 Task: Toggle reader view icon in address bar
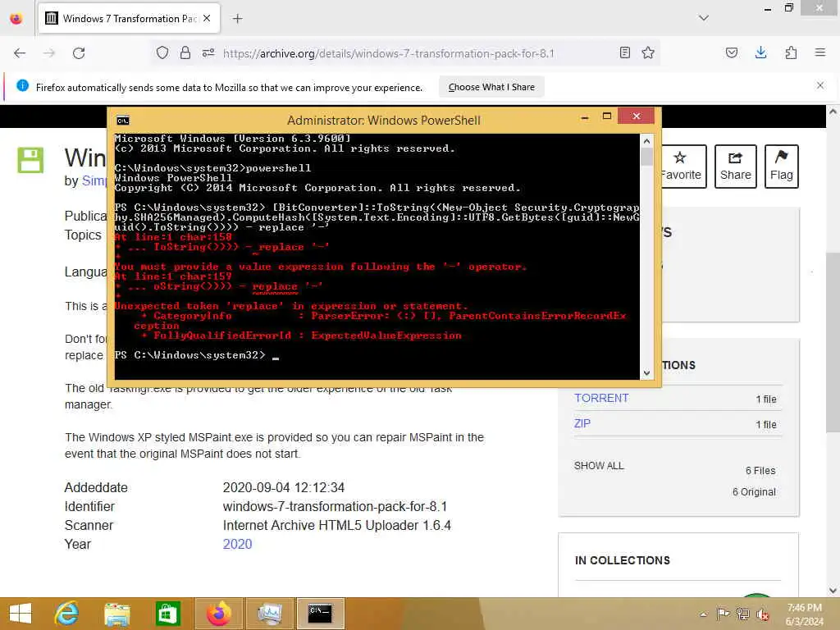[624, 52]
